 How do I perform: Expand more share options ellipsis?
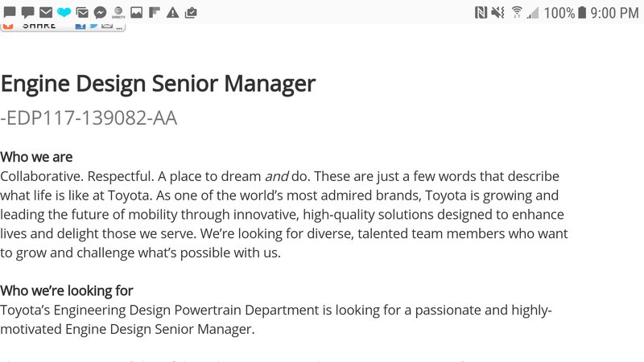tap(119, 27)
